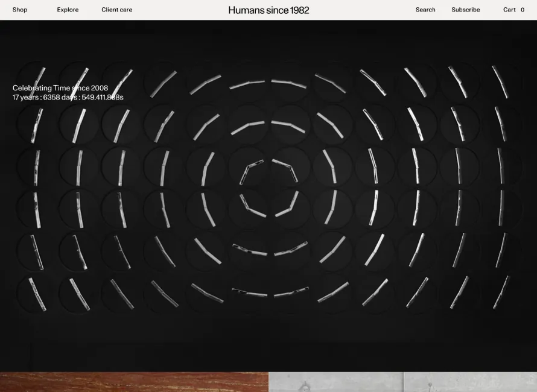Screen dimensions: 537x392
Task: Click the bottom-left corner clock in the grid
Action: (37, 294)
